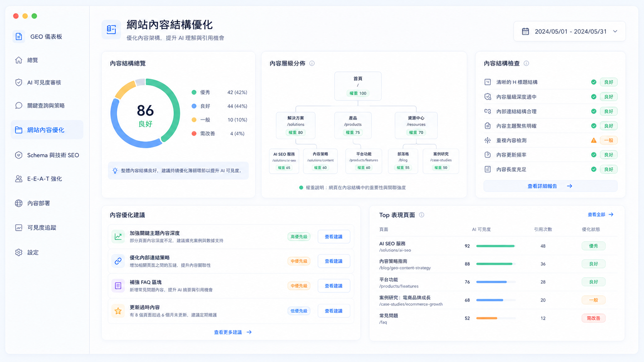Click the 案例研究 /case-studies node
Viewport: 644px width, 362px height.
(x=441, y=161)
